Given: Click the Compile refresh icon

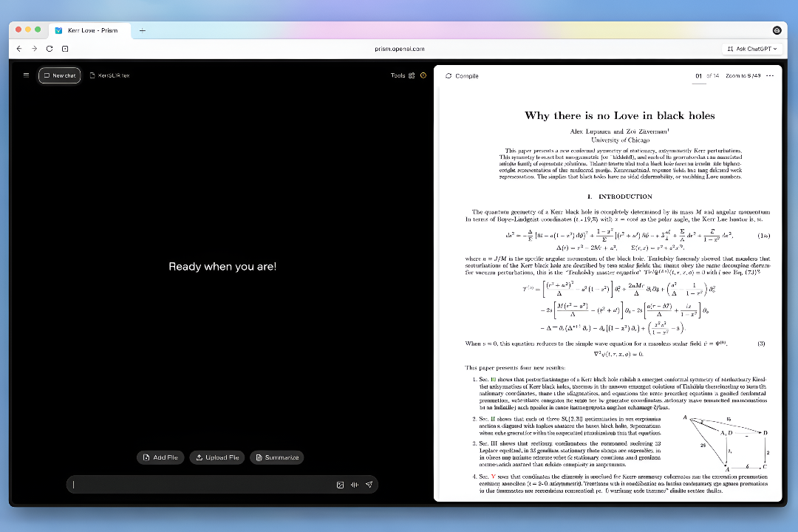Looking at the screenshot, I should coord(449,75).
